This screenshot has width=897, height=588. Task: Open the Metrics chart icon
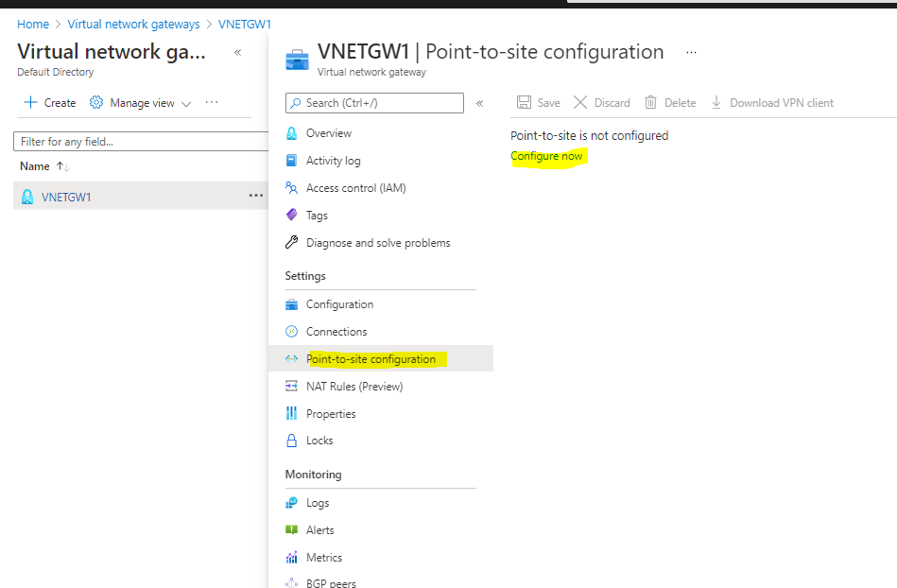point(291,557)
